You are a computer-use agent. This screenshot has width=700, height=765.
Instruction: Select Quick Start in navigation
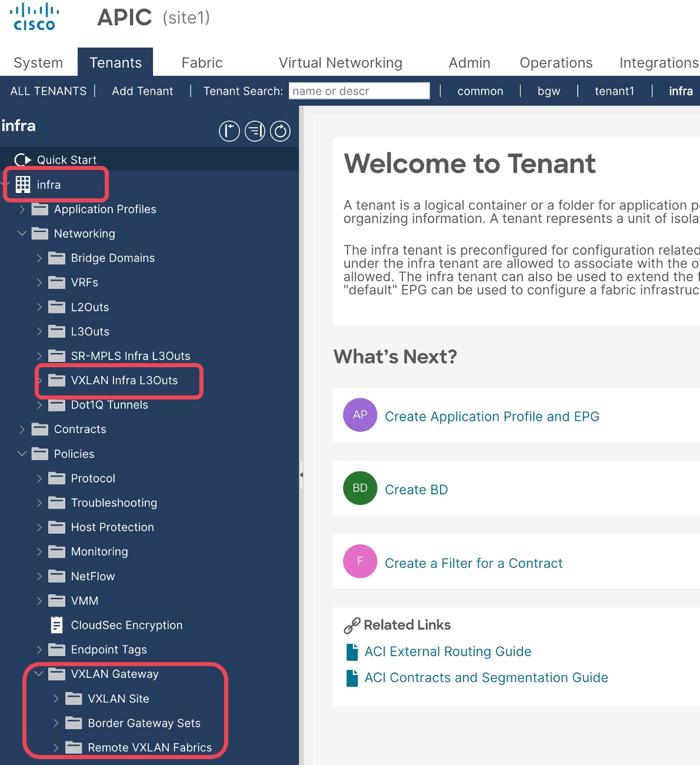pyautogui.click(x=66, y=160)
